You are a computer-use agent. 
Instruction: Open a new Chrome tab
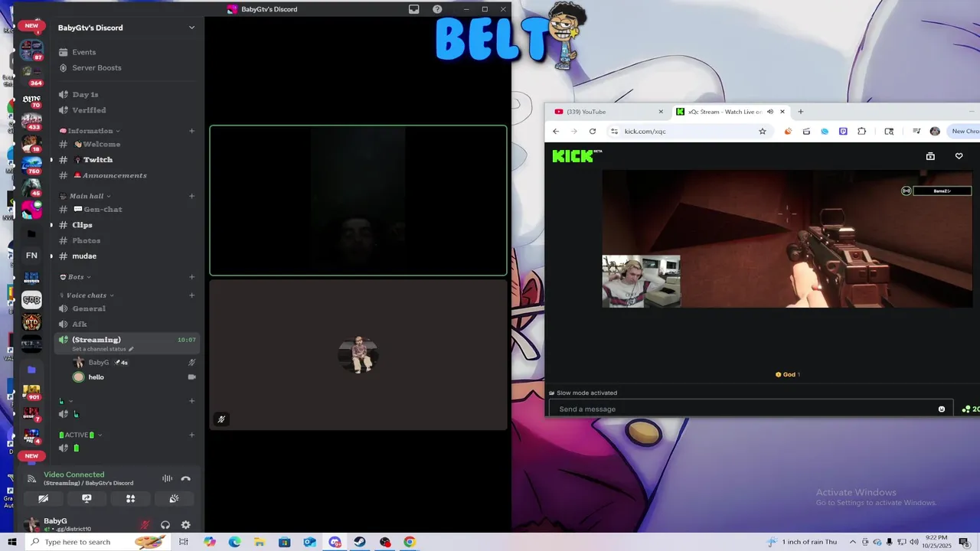pyautogui.click(x=801, y=112)
